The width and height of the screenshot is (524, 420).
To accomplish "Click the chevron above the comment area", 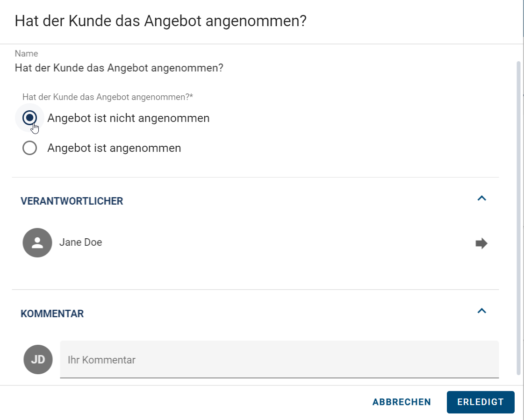I will coord(482,311).
